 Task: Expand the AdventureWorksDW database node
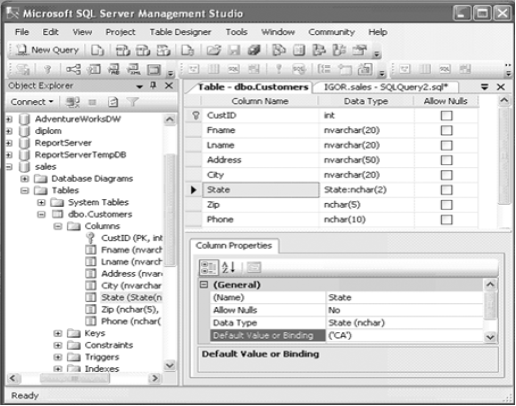tap(9, 119)
